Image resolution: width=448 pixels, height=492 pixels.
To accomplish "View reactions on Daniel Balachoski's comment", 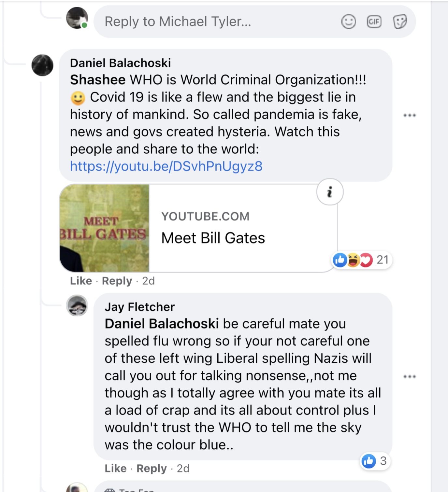I will [x=361, y=260].
